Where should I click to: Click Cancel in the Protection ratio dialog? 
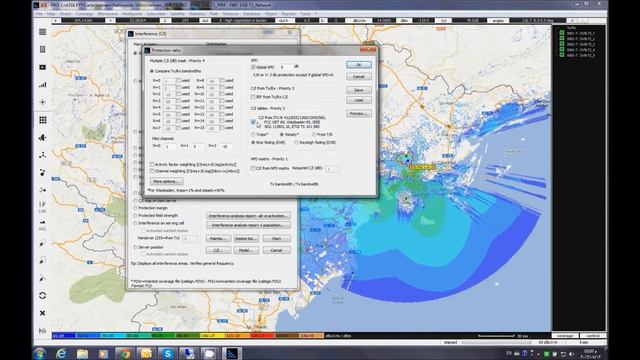pos(358,76)
